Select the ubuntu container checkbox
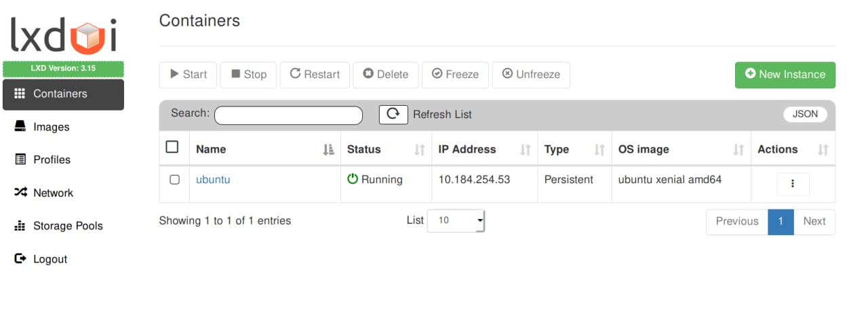Screen dimensions: 868x320 point(174,180)
